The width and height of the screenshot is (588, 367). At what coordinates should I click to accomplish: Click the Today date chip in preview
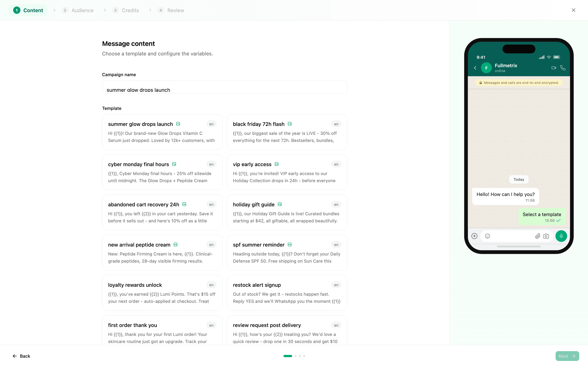519,179
